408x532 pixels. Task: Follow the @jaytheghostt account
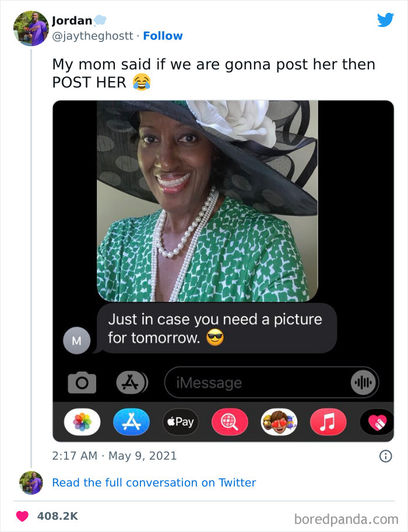coord(163,36)
